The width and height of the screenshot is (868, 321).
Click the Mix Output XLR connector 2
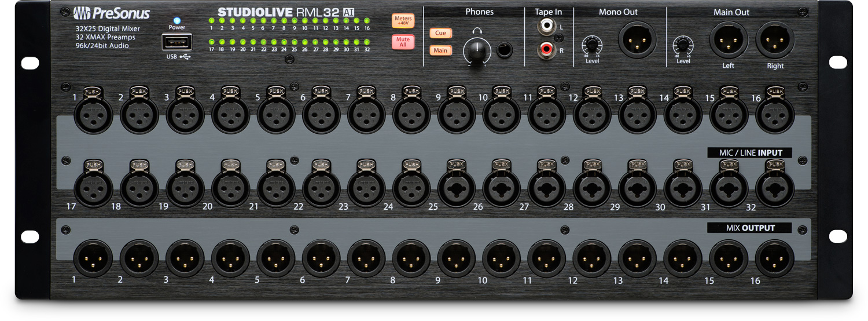point(139,258)
